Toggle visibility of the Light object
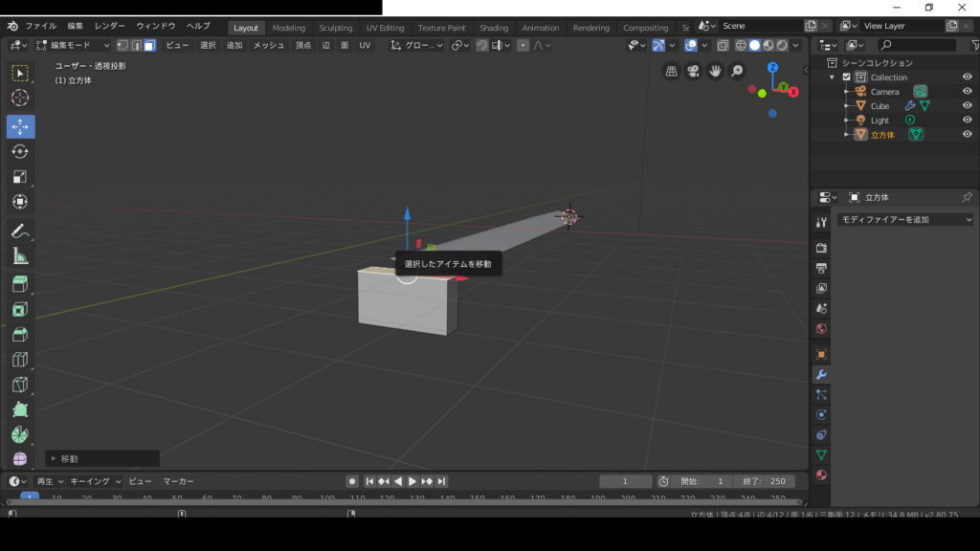 (967, 121)
